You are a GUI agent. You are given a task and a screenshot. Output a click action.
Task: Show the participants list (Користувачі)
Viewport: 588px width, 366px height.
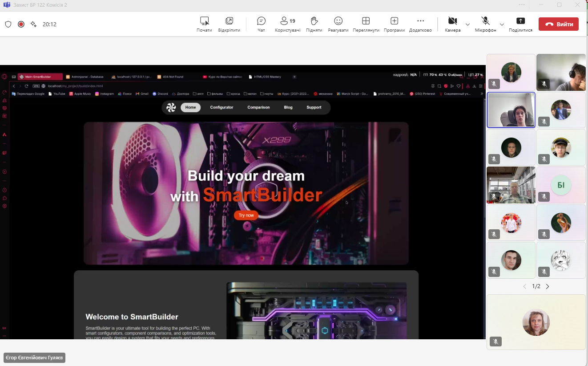coord(287,24)
